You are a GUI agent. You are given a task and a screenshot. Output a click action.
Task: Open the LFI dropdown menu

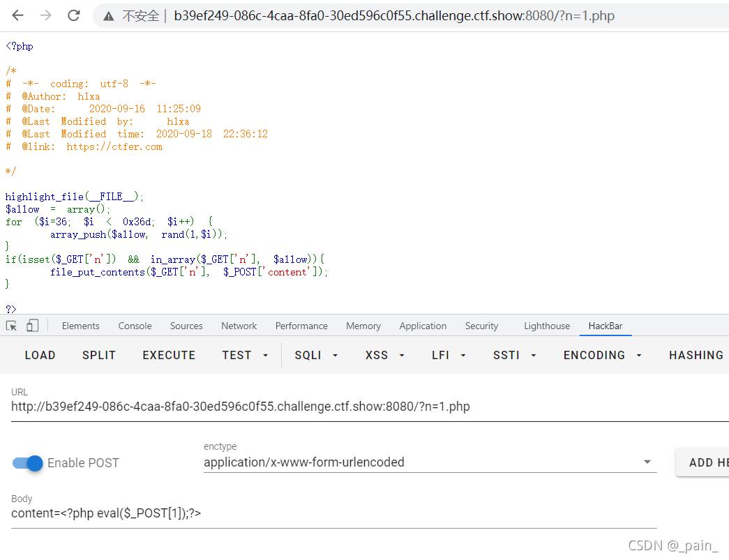[449, 355]
